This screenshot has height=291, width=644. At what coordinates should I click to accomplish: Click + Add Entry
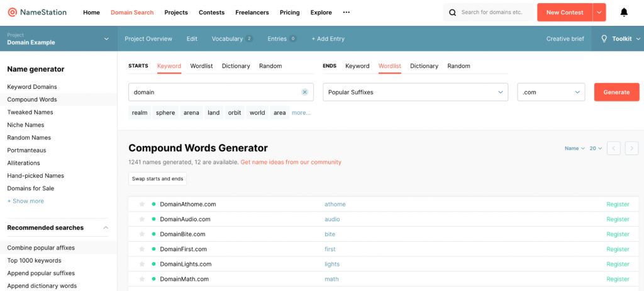click(328, 38)
